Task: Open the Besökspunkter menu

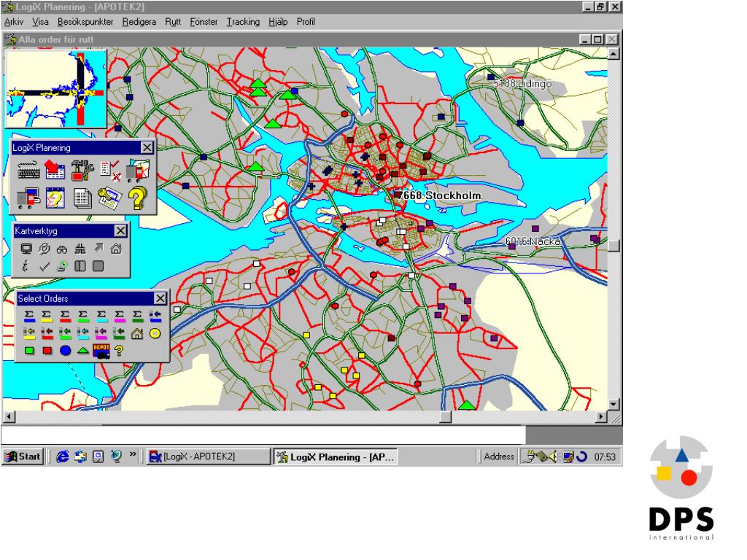Action: tap(85, 22)
